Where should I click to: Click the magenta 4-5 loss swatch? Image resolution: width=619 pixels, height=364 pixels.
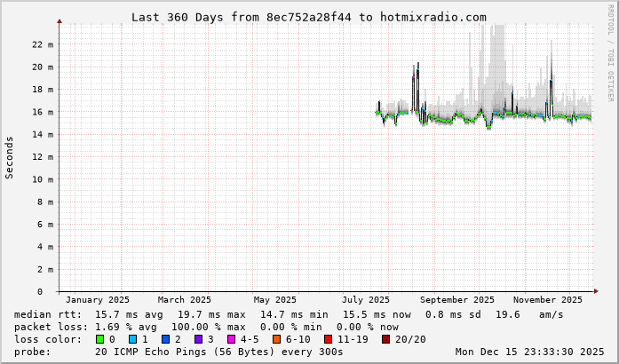coord(231,339)
